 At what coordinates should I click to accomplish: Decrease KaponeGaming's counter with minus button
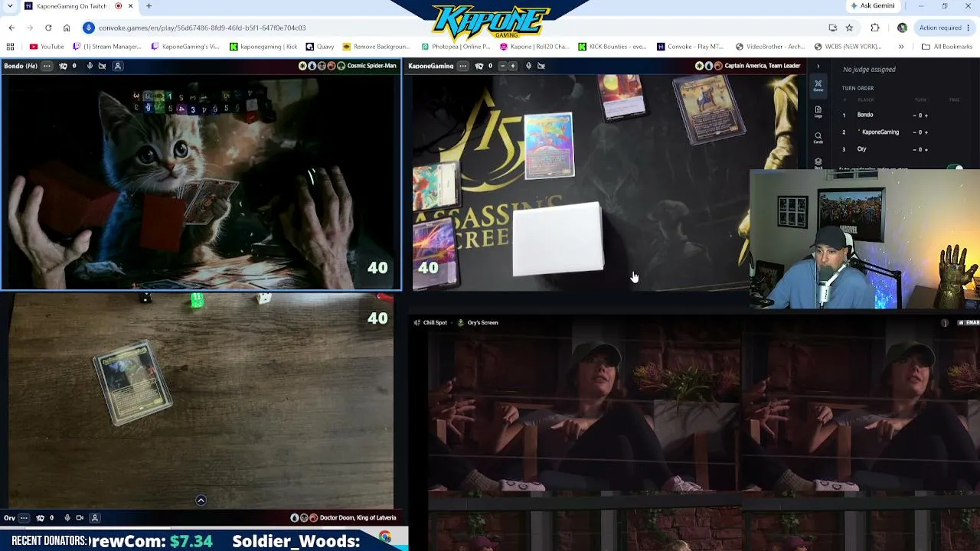click(502, 66)
